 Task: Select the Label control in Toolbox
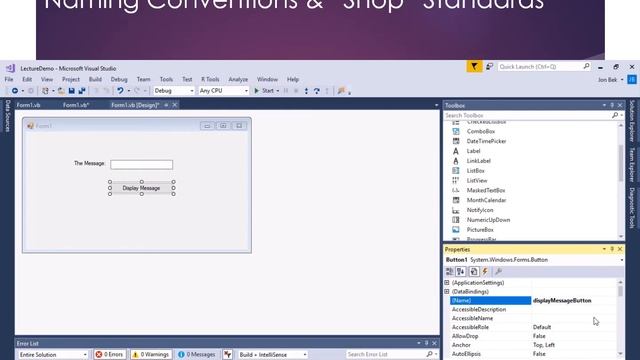pyautogui.click(x=473, y=151)
